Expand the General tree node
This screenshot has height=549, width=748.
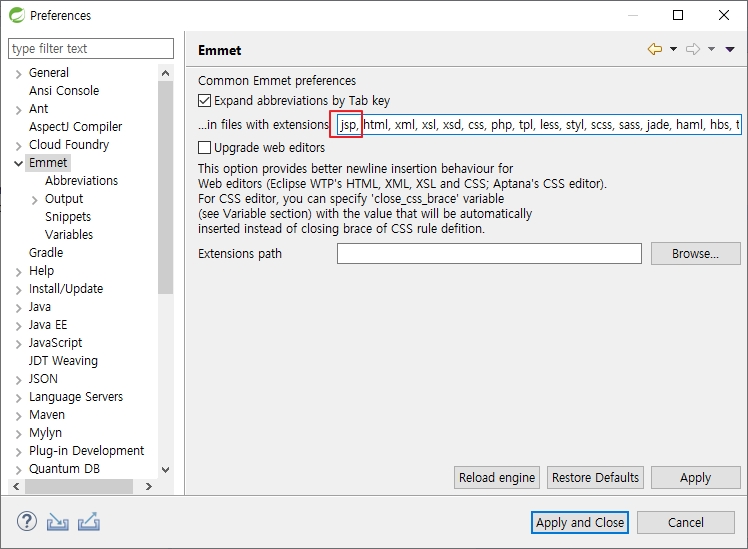pos(19,74)
